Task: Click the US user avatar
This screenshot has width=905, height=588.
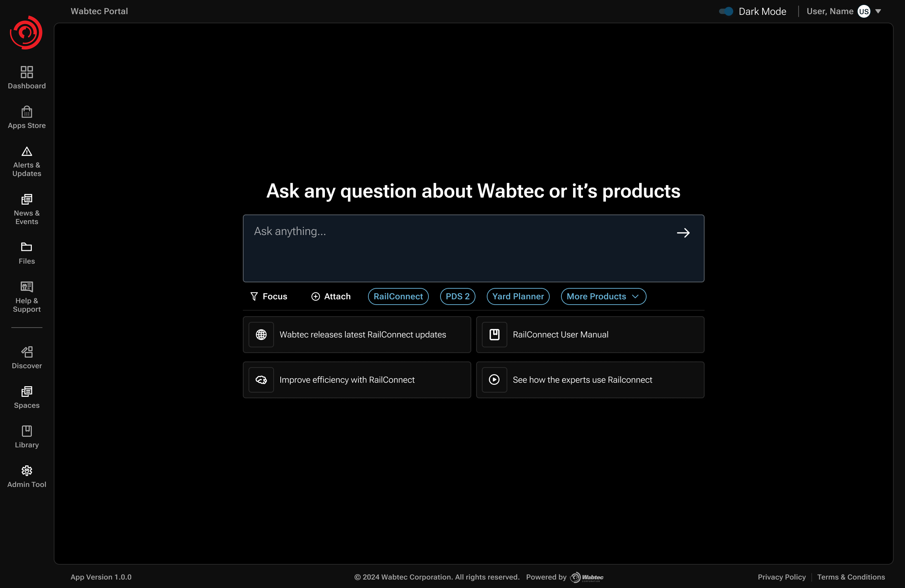Action: 864,11
